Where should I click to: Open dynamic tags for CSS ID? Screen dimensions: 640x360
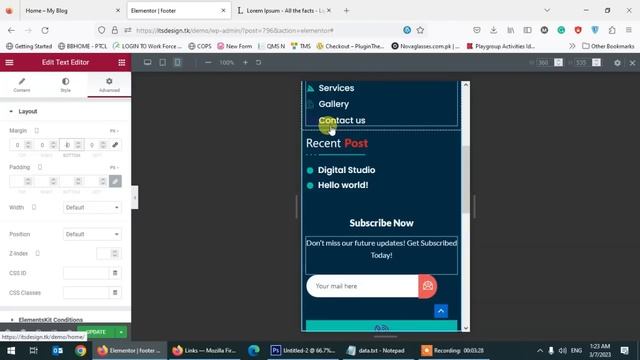[115, 273]
